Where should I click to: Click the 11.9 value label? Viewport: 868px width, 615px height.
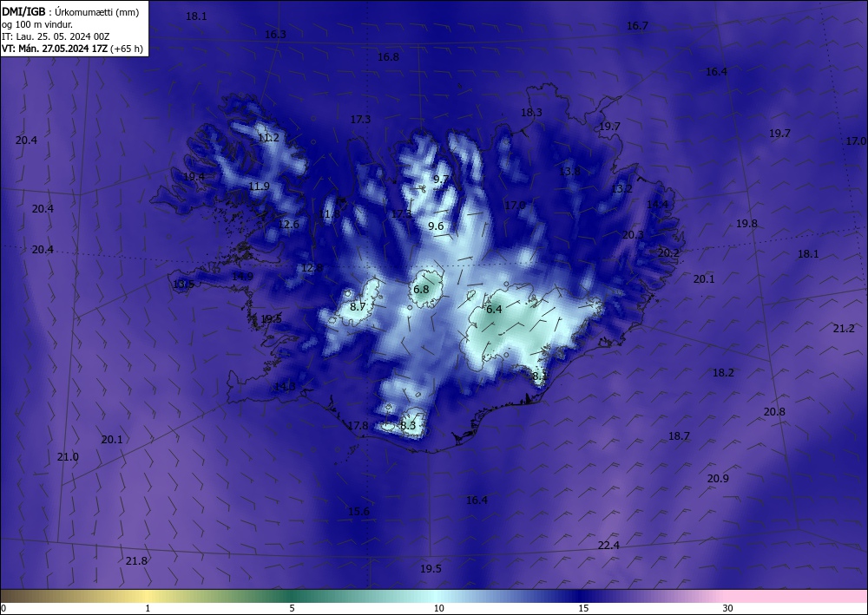pyautogui.click(x=259, y=186)
